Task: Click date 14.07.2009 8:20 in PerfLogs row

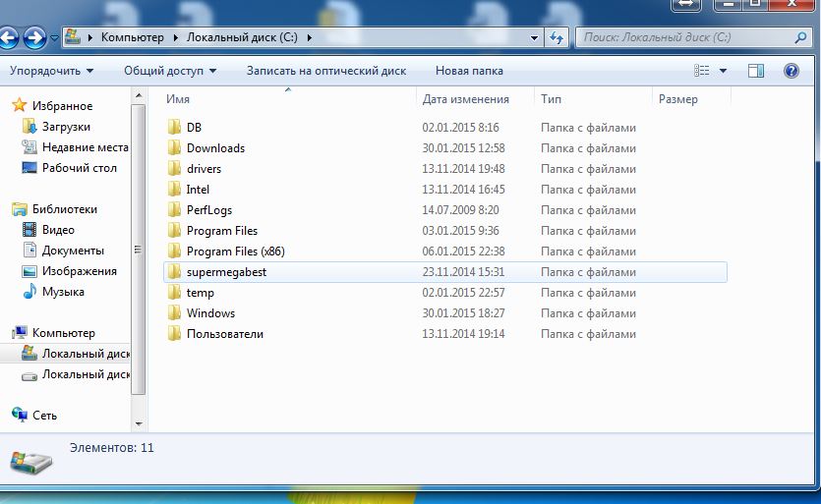Action: tap(460, 210)
